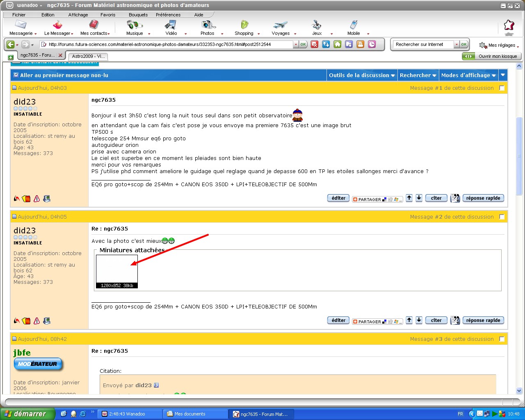The width and height of the screenshot is (525, 420).
Task: Refresh the page with blue arrows icon
Action: tap(326, 44)
